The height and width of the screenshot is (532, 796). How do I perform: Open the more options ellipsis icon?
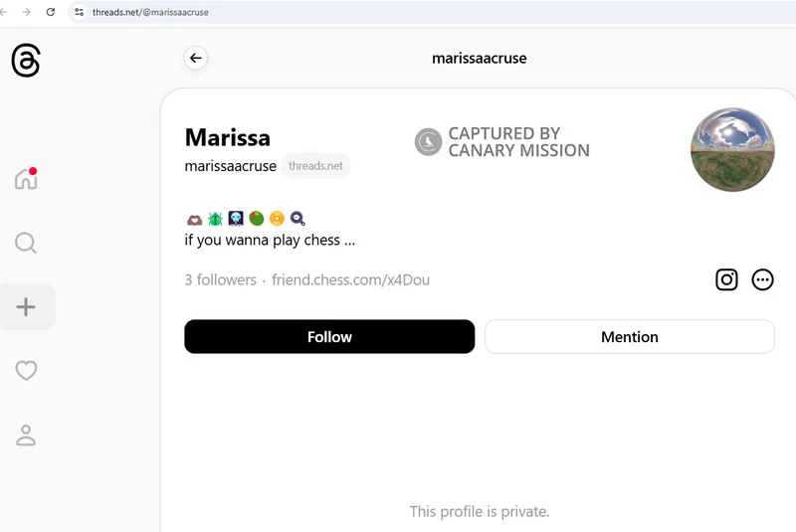click(762, 279)
